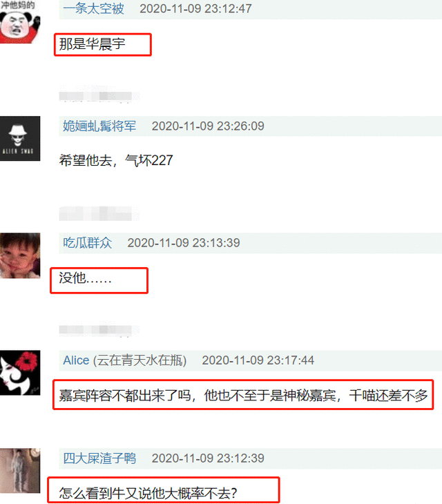Click the panda meme avatar
The height and width of the screenshot is (504, 442).
point(20,21)
